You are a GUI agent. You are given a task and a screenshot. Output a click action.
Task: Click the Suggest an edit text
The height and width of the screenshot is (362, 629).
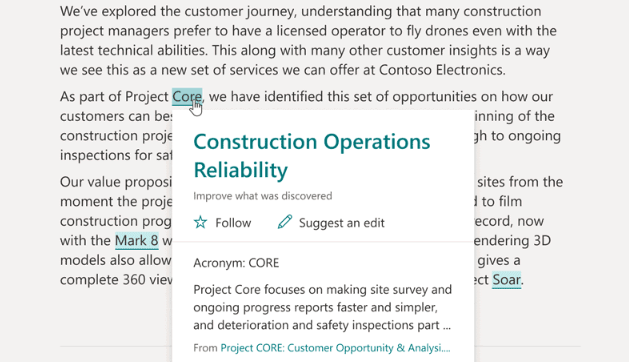pyautogui.click(x=341, y=223)
